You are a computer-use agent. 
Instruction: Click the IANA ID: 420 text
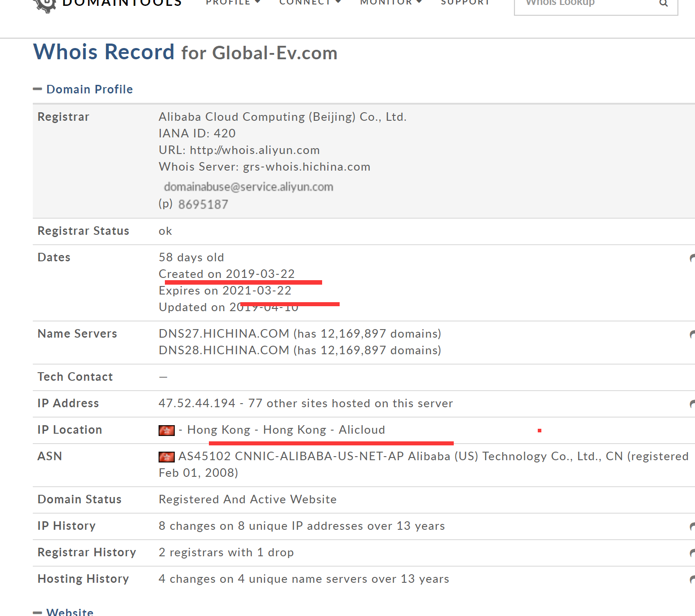point(197,133)
